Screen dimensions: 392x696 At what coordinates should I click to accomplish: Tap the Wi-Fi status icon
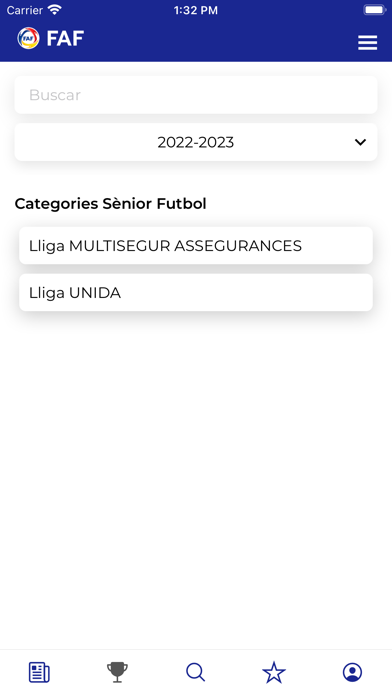coord(55,10)
